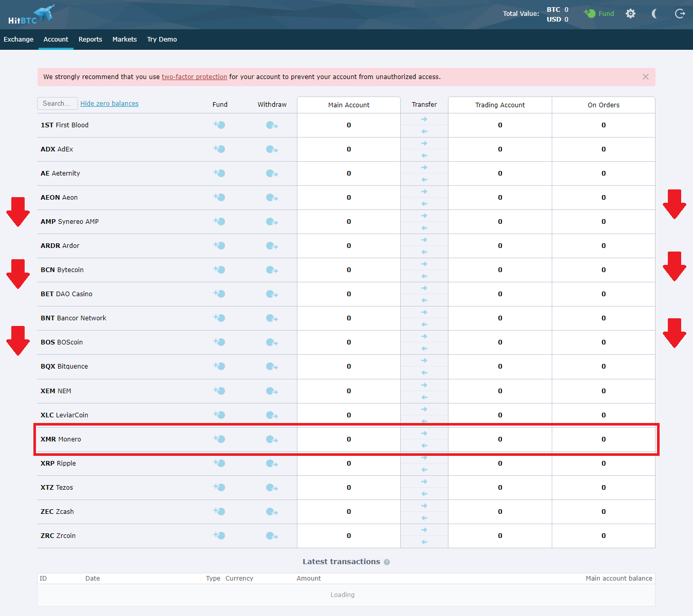693x616 pixels.
Task: Click XMR Monero Trading Account balance
Action: coord(500,439)
